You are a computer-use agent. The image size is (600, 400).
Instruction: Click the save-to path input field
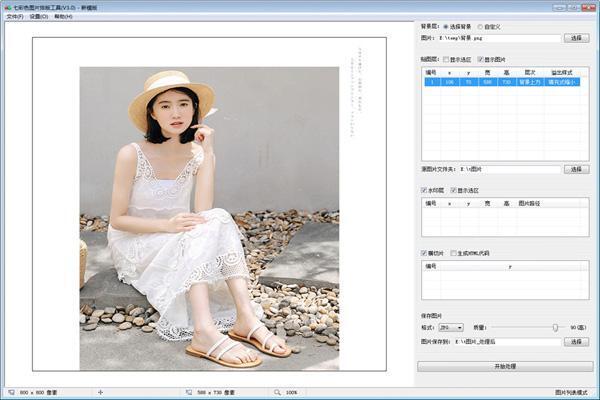click(x=508, y=342)
